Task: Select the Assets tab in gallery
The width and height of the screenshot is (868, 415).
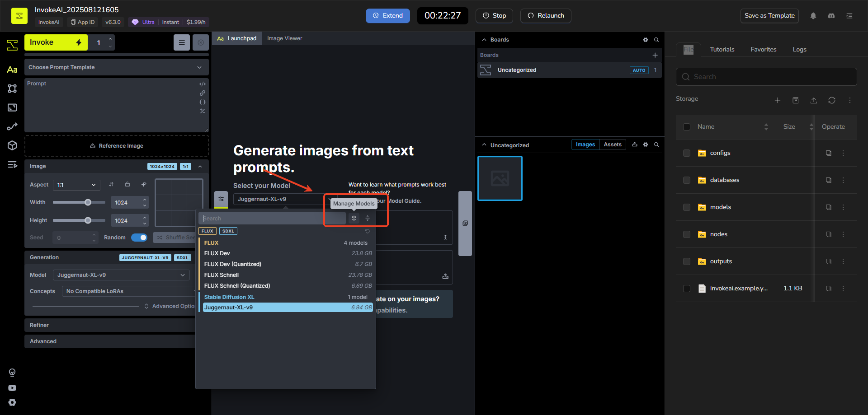Action: [x=613, y=145]
